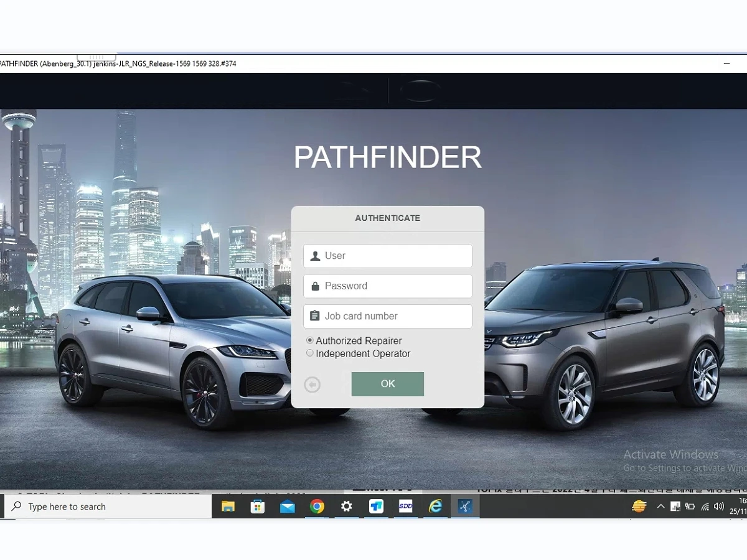Image resolution: width=747 pixels, height=560 pixels.
Task: Open File Explorer from the taskbar
Action: tap(228, 506)
